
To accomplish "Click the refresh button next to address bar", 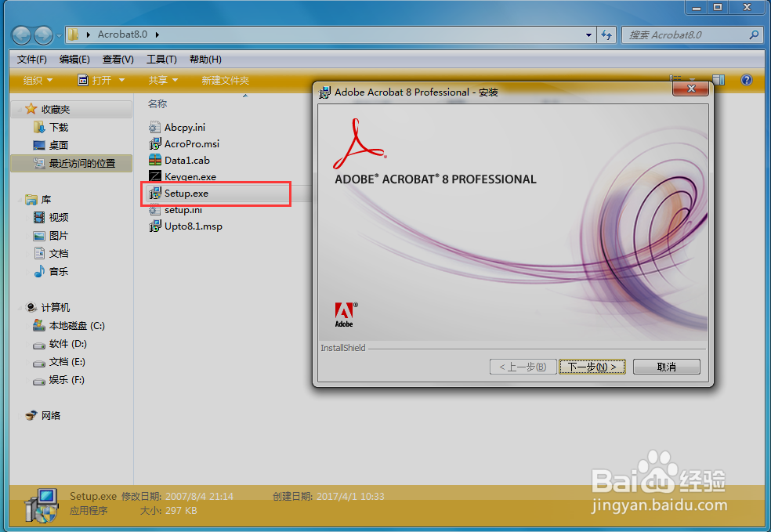I will 606,35.
